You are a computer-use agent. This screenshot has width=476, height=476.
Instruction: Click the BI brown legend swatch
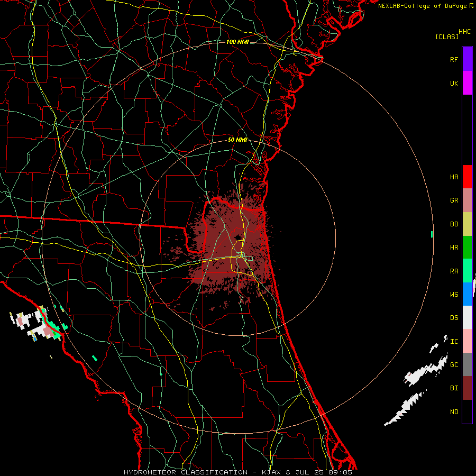point(467,388)
